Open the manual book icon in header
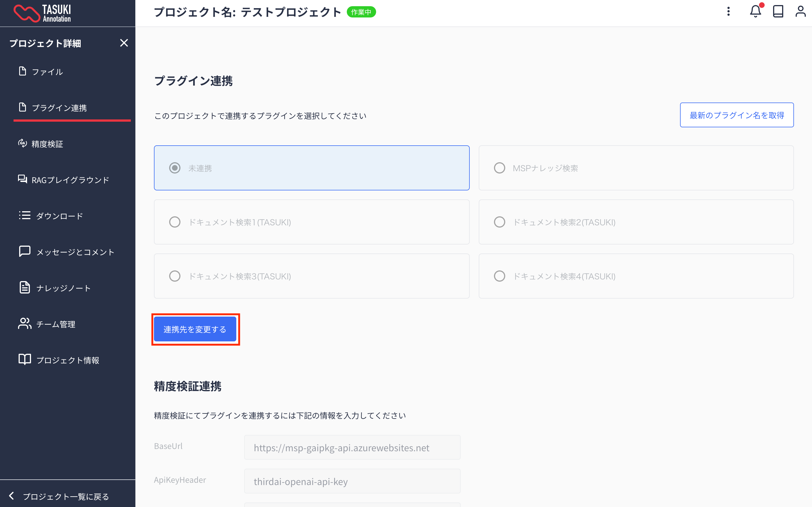This screenshot has width=812, height=507. [x=778, y=12]
